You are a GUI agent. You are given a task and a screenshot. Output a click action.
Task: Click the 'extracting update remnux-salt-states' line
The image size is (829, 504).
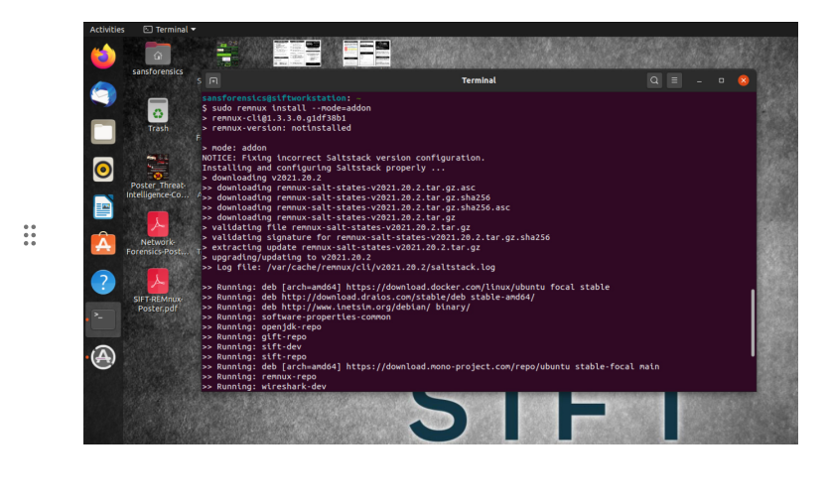pos(341,247)
